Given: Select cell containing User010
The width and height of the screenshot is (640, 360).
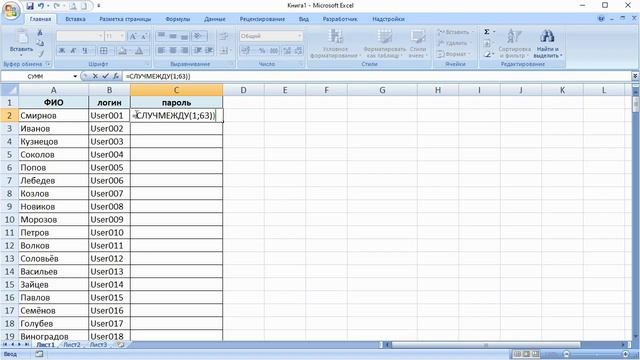Looking at the screenshot, I should [109, 232].
